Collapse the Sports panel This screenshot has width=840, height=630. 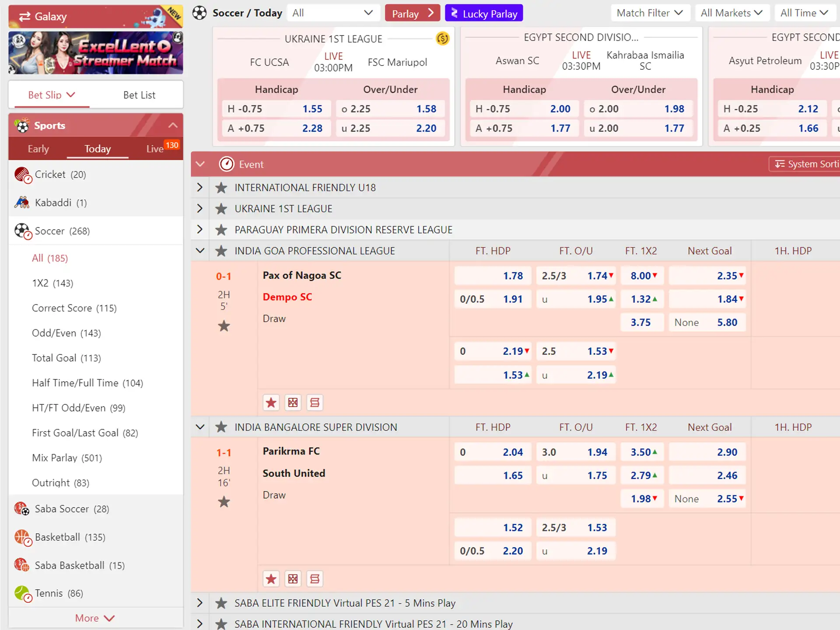tap(173, 126)
